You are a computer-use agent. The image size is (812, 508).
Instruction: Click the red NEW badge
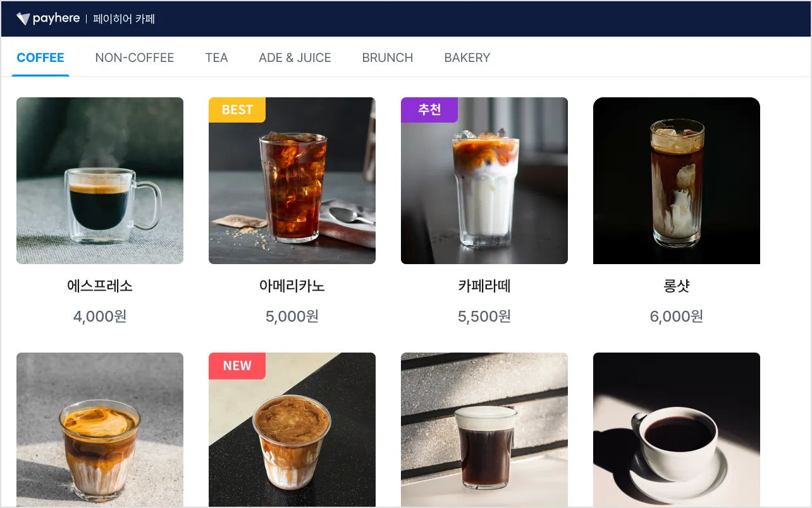237,366
